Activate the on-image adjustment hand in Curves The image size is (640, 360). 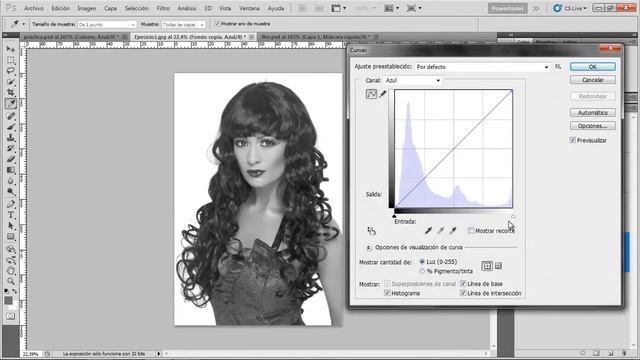coord(371,231)
